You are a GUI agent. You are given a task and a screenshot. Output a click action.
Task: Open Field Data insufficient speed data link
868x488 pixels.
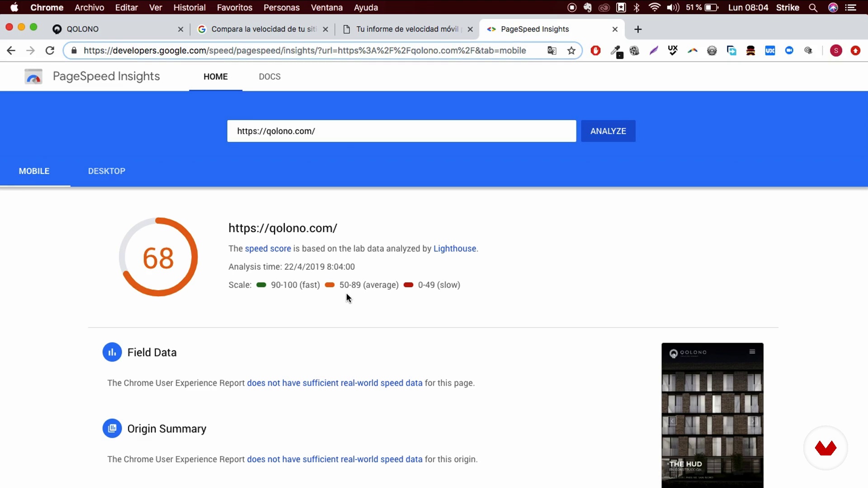point(335,383)
